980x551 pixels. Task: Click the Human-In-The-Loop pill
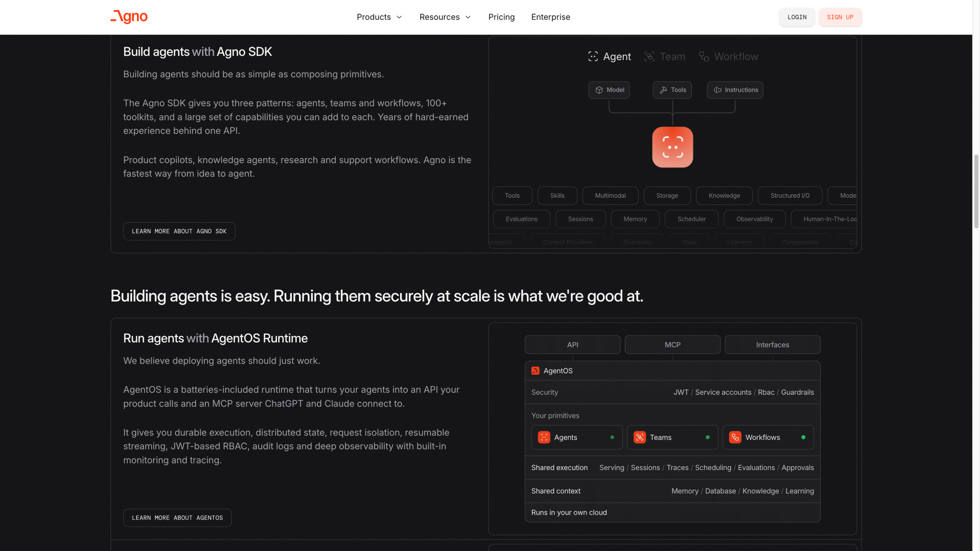(x=824, y=219)
